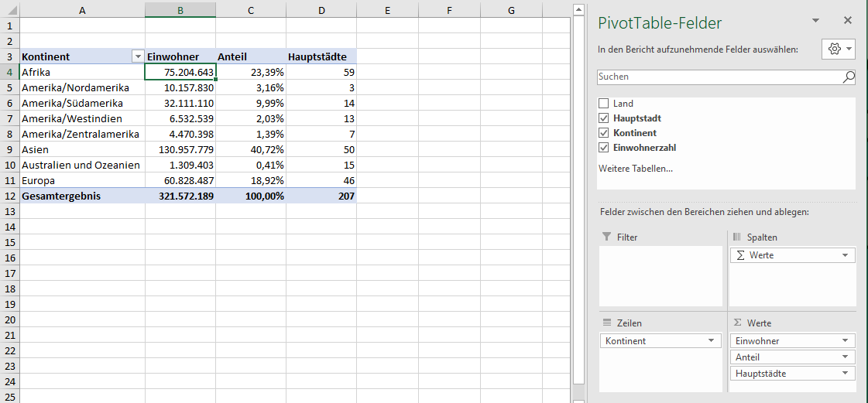This screenshot has width=868, height=403.
Task: Enable the Land field checkbox
Action: coord(604,104)
